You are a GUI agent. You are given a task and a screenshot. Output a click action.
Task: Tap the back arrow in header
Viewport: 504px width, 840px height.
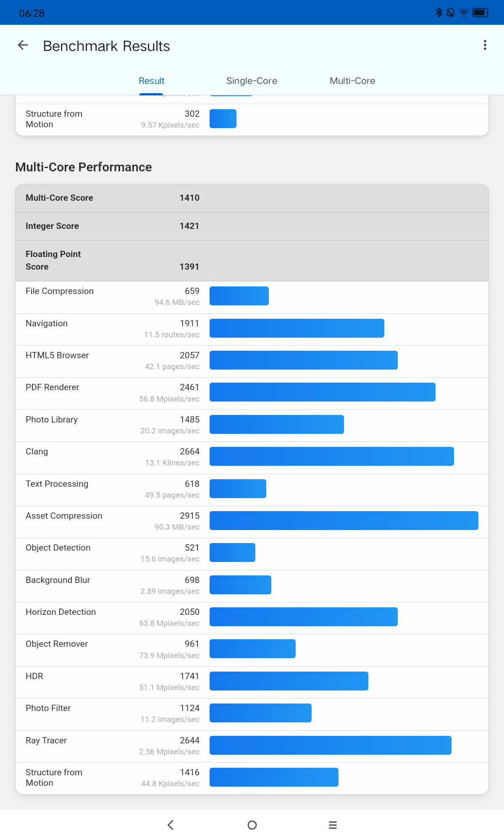(x=23, y=45)
